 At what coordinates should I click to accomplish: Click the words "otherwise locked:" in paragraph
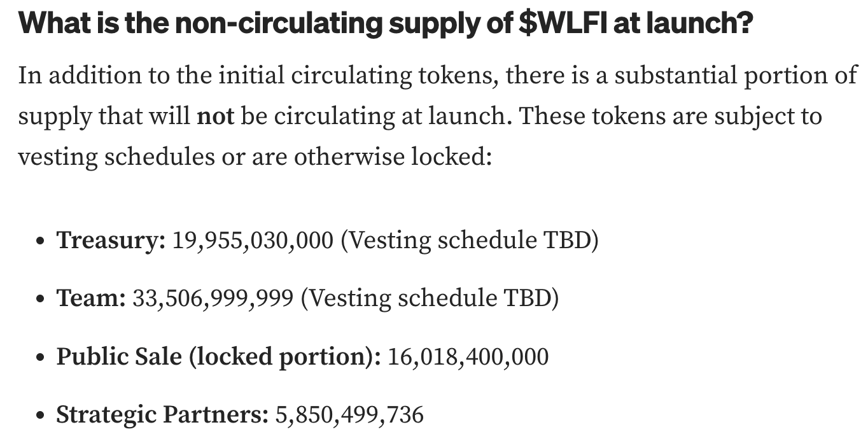393,157
